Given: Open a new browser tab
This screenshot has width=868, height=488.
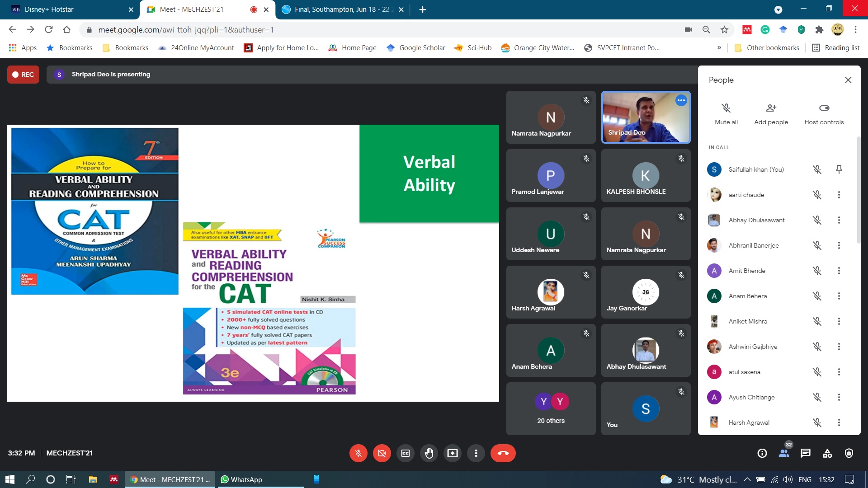Looking at the screenshot, I should click(x=423, y=9).
